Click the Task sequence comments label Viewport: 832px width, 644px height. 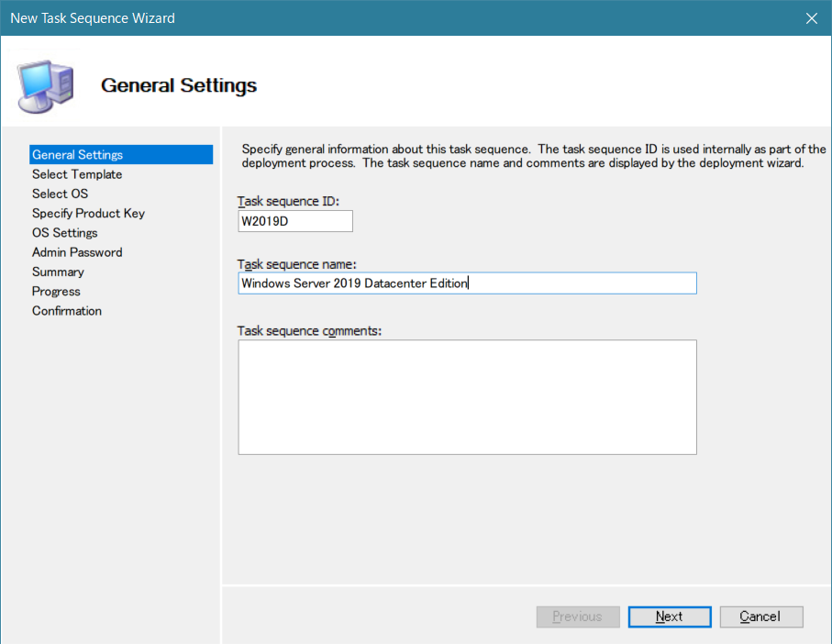pyautogui.click(x=309, y=330)
